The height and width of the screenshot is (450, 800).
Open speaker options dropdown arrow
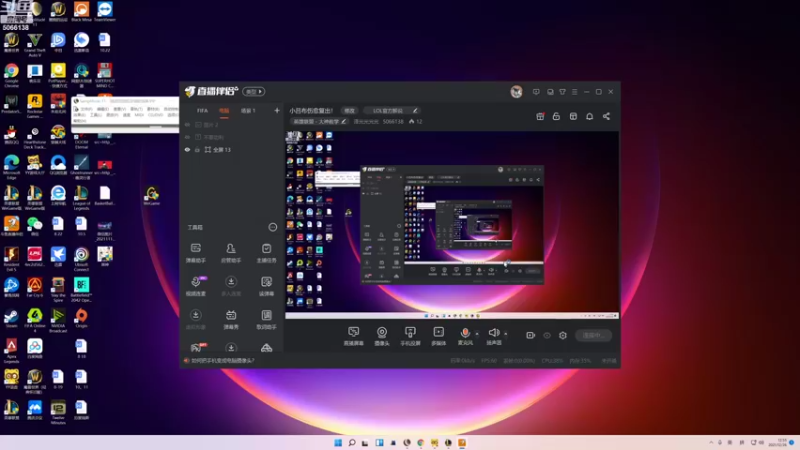[506, 334]
